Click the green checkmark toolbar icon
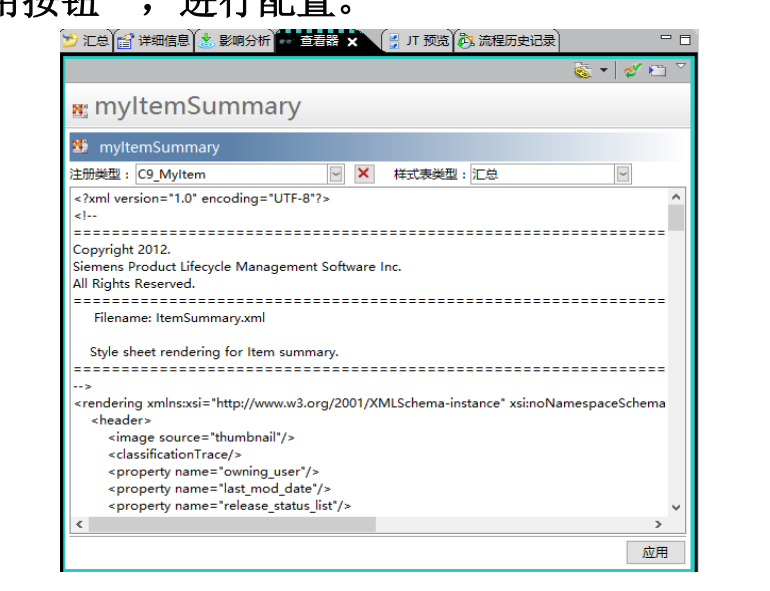The height and width of the screenshot is (591, 770). pyautogui.click(x=632, y=71)
